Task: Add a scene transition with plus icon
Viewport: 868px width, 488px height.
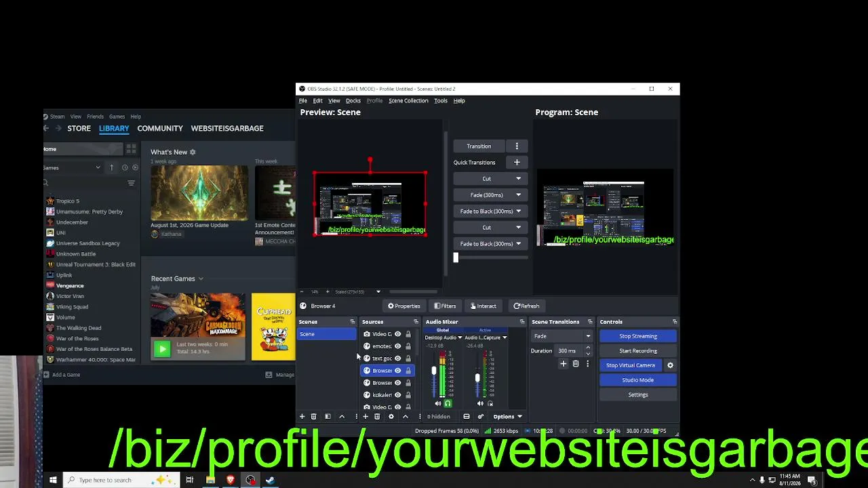Action: point(563,364)
